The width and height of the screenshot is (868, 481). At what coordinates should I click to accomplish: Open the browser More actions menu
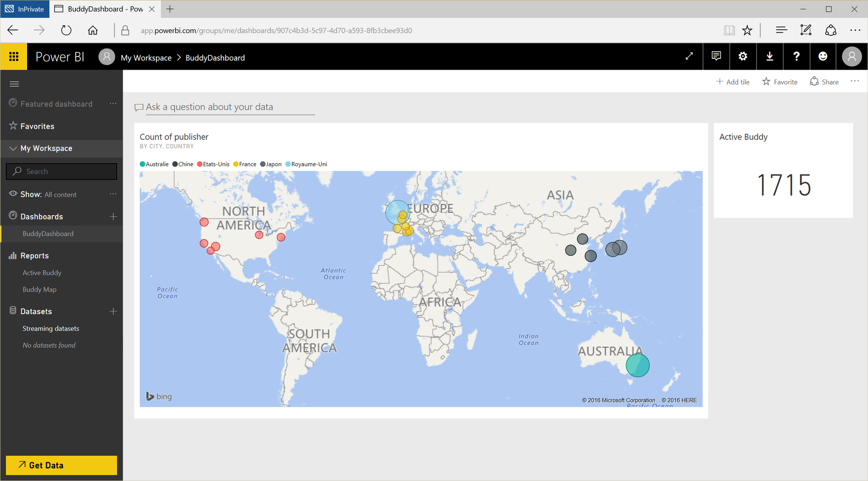tap(855, 30)
